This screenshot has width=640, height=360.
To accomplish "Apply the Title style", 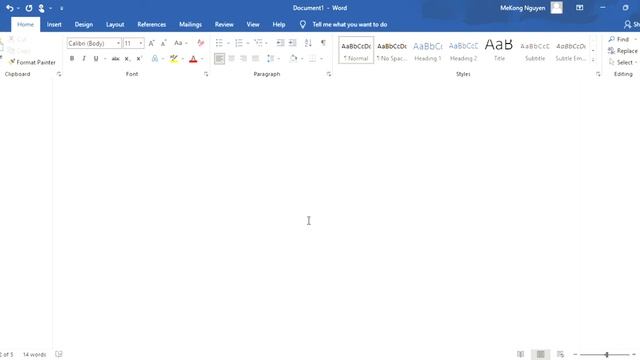I will tap(499, 51).
